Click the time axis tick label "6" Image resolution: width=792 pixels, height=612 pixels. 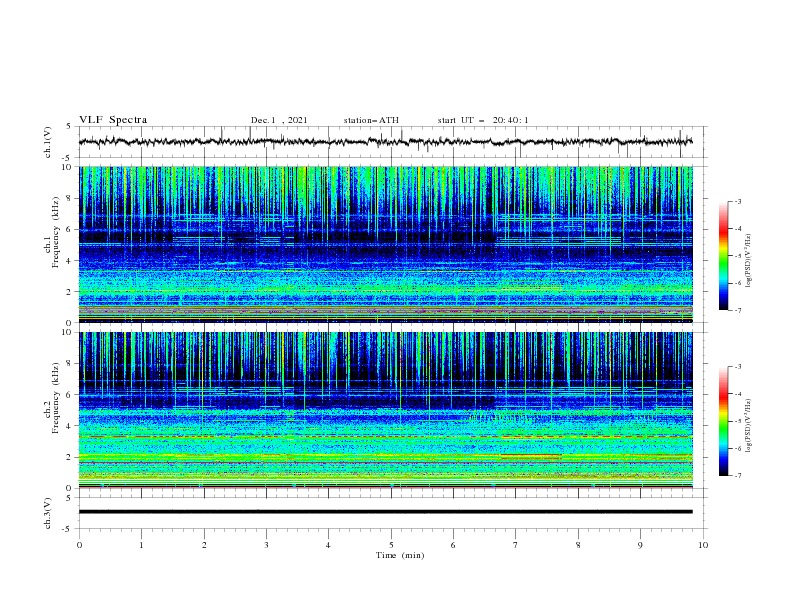point(453,545)
